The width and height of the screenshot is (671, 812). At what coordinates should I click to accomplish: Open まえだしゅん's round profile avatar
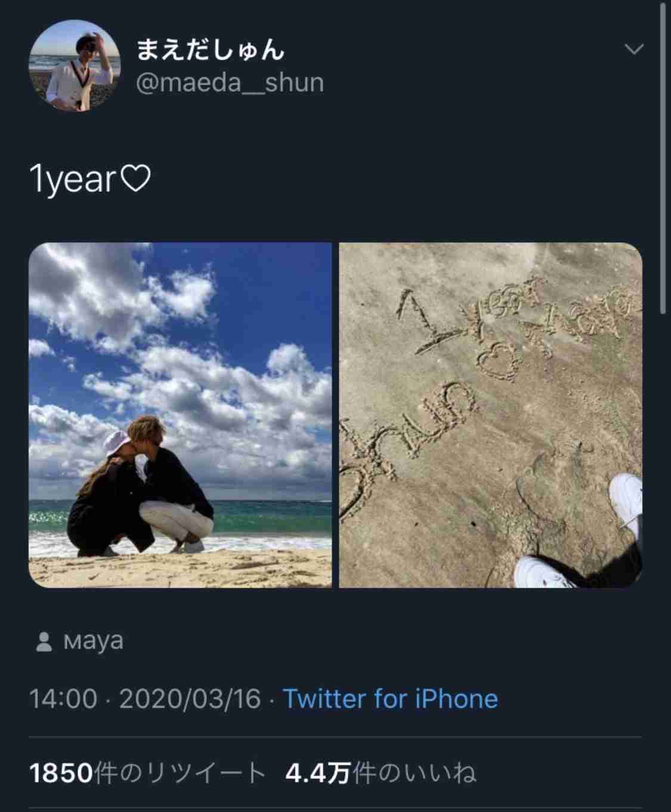[x=75, y=67]
